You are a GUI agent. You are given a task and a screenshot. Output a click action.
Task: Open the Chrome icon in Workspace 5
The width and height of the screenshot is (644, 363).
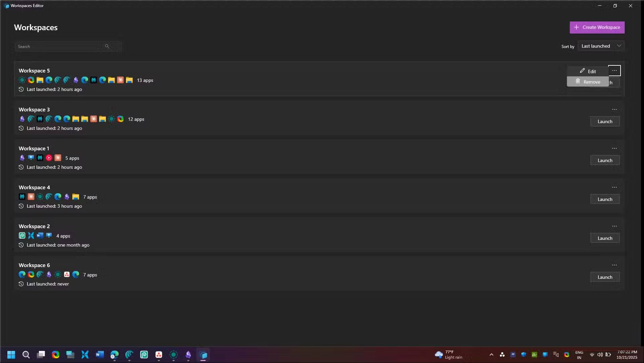31,80
